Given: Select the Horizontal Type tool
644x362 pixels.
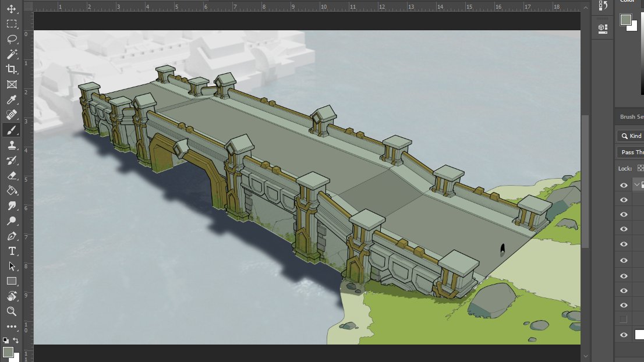Looking at the screenshot, I should 12,251.
